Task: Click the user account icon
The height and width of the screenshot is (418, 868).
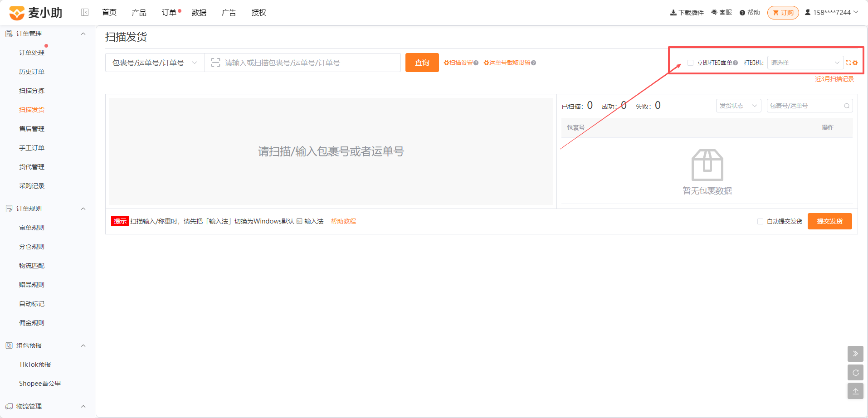Action: click(x=808, y=12)
